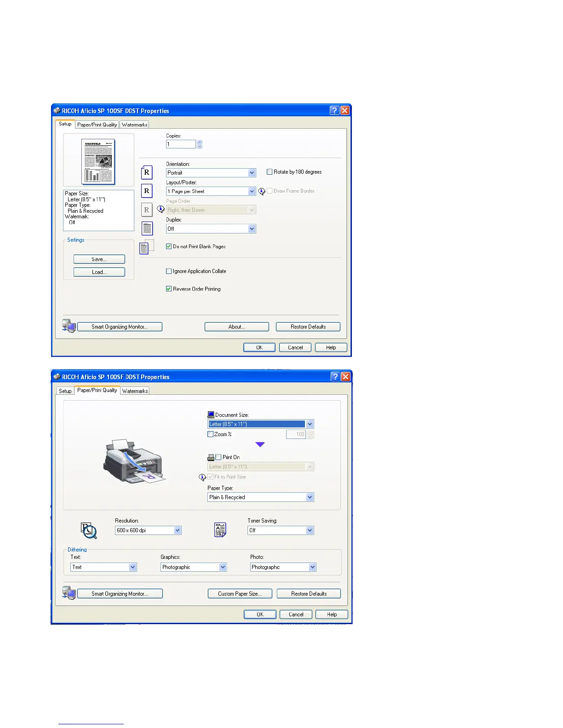Open the Document Size dropdown
563x728 pixels.
pyautogui.click(x=261, y=424)
